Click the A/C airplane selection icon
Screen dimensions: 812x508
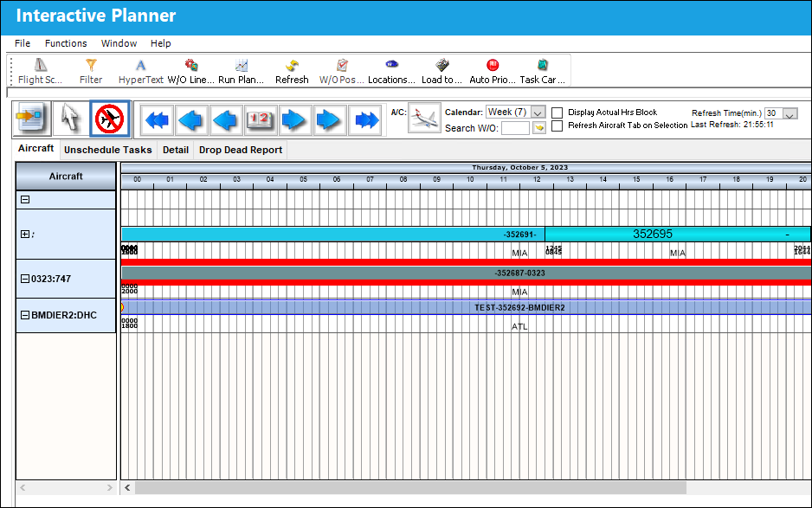click(x=424, y=119)
